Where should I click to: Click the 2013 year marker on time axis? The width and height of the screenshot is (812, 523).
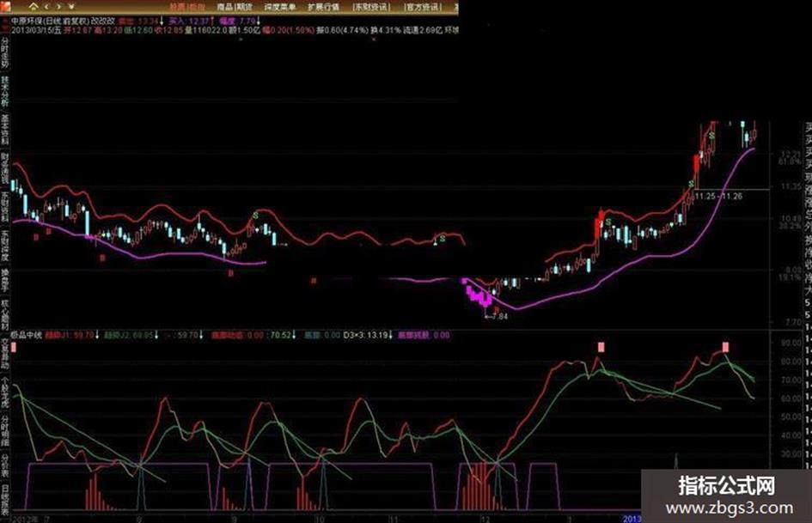(632, 519)
